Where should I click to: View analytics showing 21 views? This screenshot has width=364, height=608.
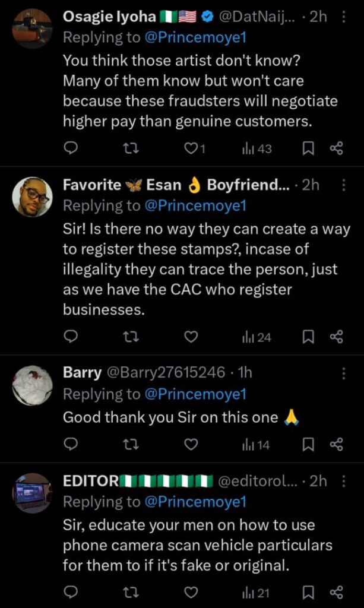257,592
